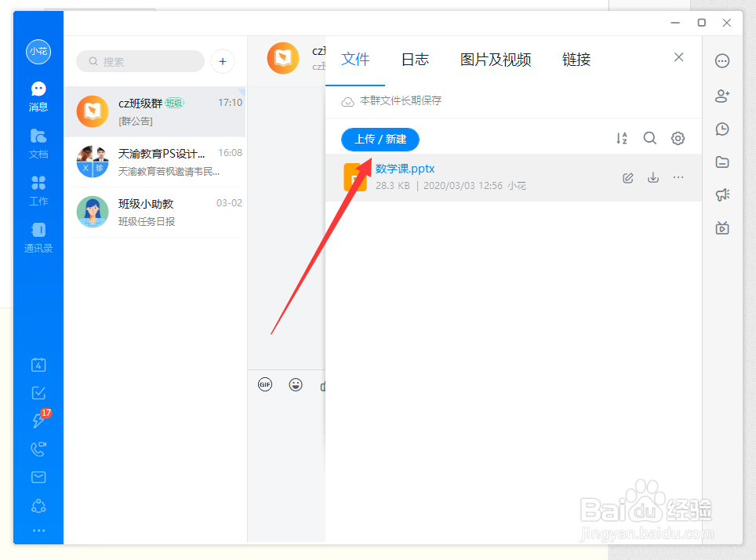
Task: Open more options for 数学课.pptx
Action: click(x=678, y=178)
